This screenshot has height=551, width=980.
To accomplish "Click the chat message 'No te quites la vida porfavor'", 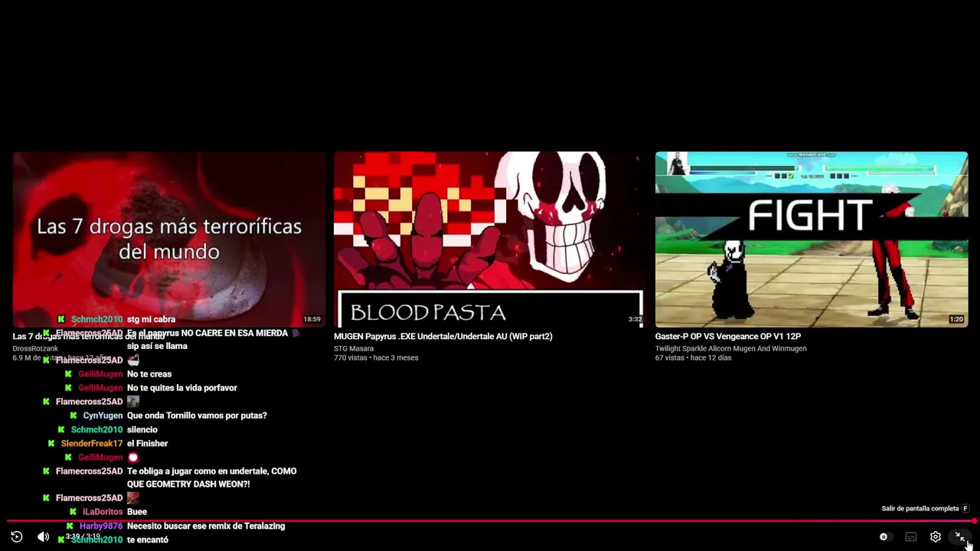I will coord(182,388).
